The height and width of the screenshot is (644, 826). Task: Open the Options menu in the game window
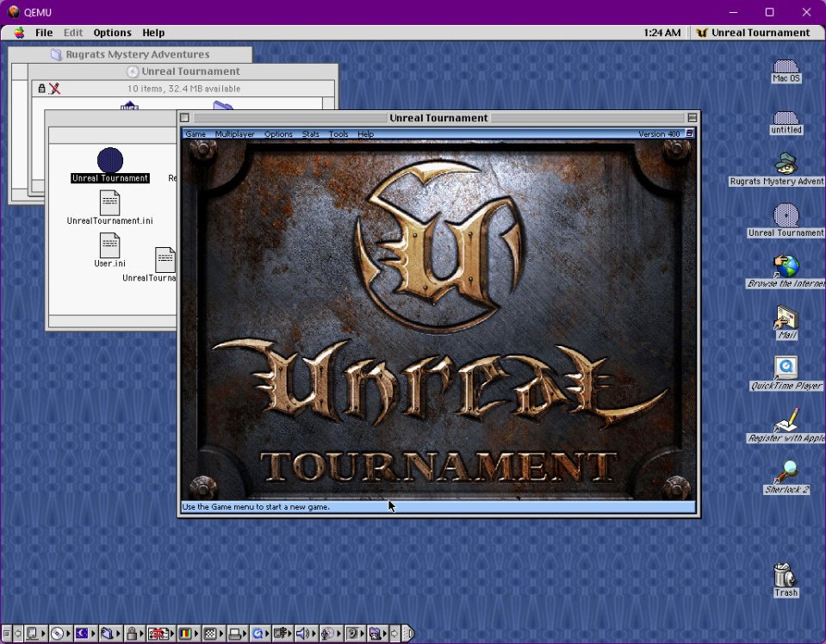278,134
